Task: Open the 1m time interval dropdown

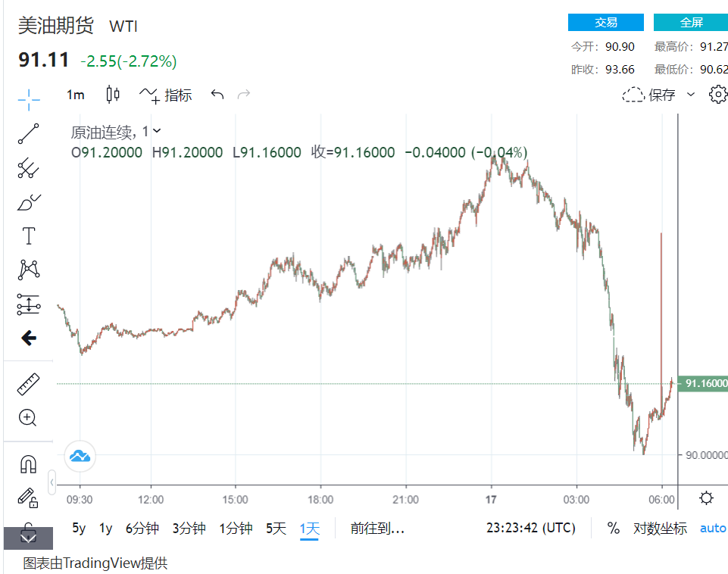Action: (76, 95)
